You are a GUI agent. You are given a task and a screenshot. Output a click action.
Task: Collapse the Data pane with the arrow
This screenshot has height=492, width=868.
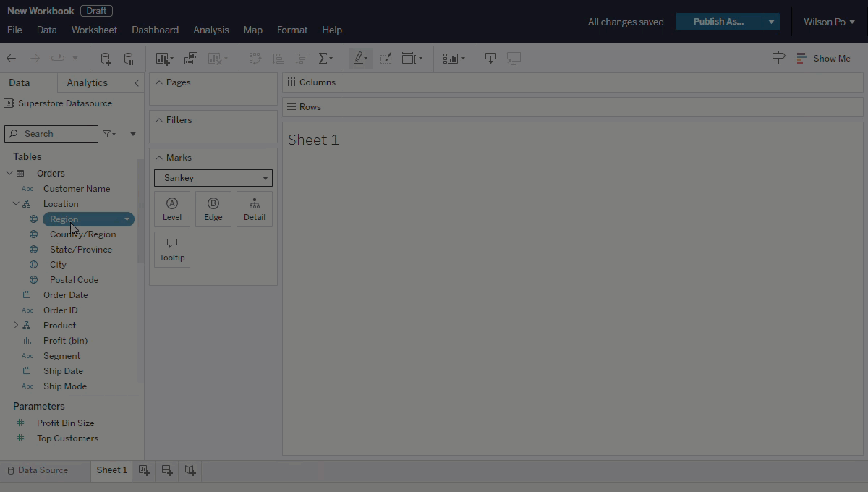pyautogui.click(x=137, y=83)
